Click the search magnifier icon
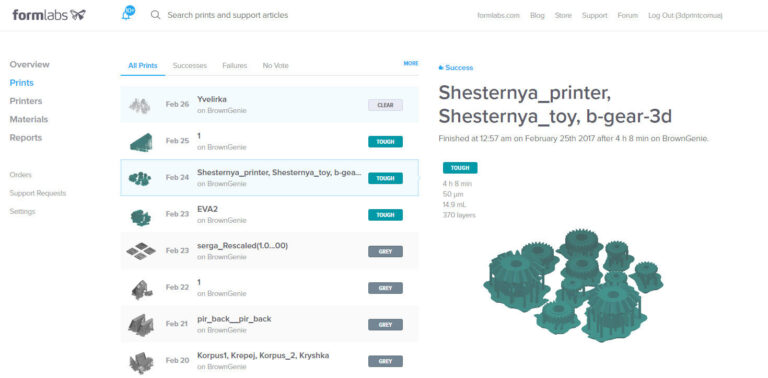Viewport: 768px width, 378px height. point(156,15)
